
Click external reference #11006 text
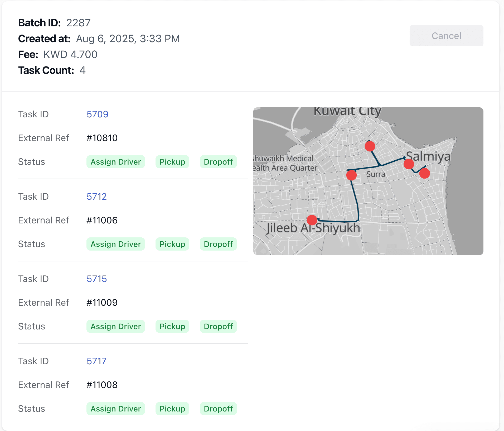(x=102, y=220)
